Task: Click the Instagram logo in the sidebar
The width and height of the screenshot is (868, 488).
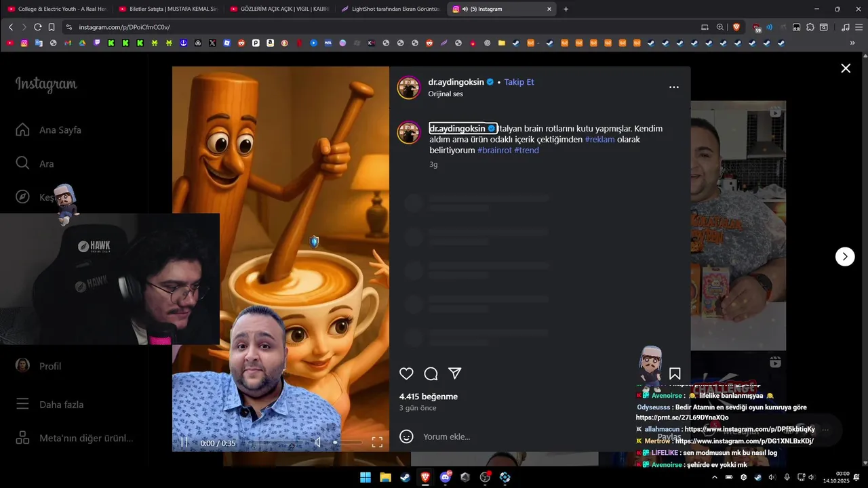Action: 46,85
